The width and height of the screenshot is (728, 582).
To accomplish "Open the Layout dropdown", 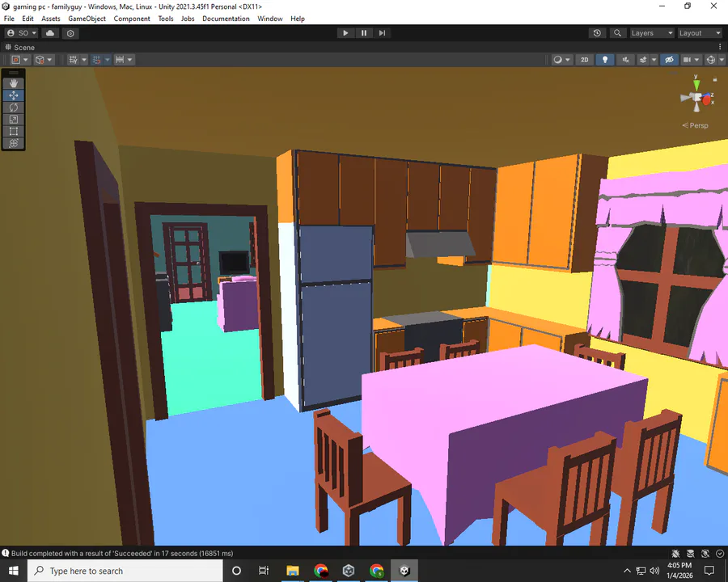I will point(699,33).
